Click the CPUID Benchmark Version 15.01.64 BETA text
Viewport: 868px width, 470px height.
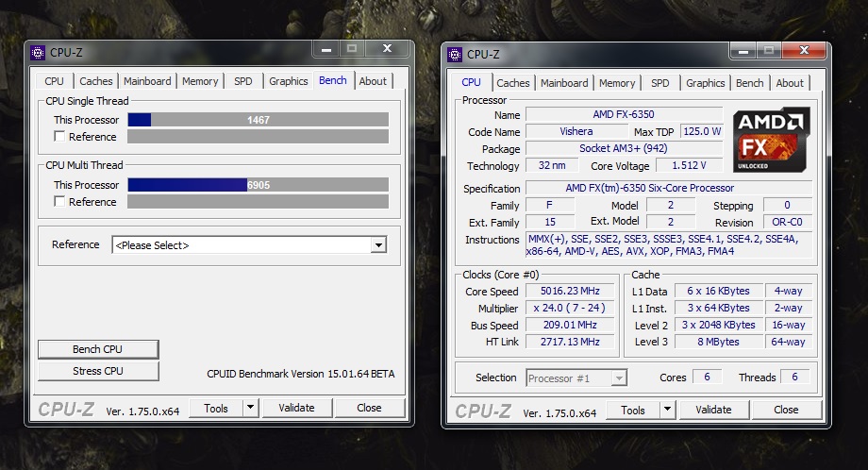[301, 374]
